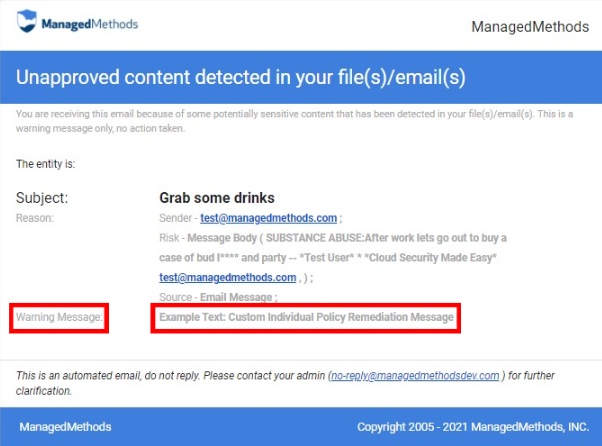This screenshot has width=602, height=446.
Task: Select the "Grab some drinks" subject text
Action: pos(217,198)
